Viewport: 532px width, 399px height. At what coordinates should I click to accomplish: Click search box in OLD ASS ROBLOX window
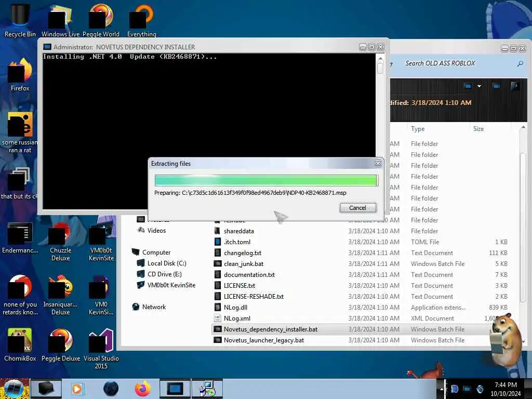pos(458,63)
